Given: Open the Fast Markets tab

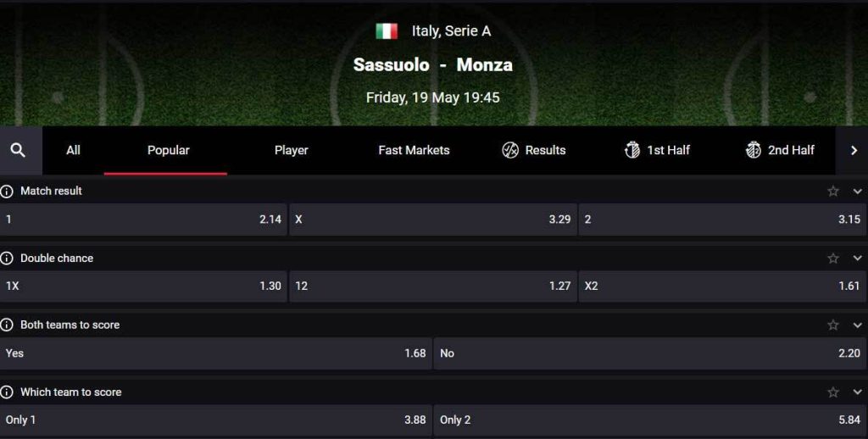Looking at the screenshot, I should click(414, 150).
